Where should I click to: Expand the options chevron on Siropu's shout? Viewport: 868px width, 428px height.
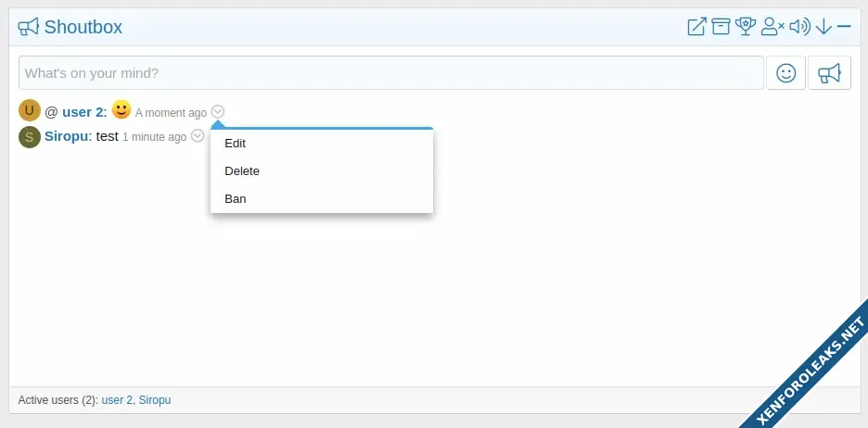click(x=198, y=136)
